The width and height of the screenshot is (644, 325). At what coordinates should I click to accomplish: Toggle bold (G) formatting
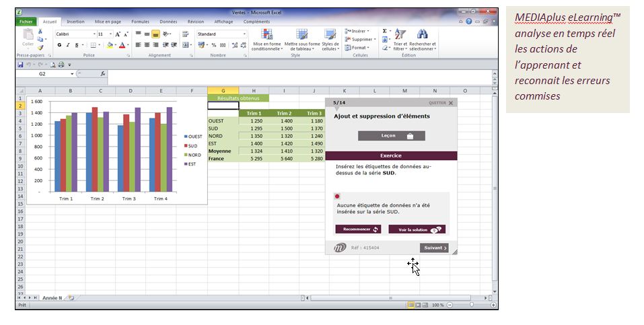(59, 45)
